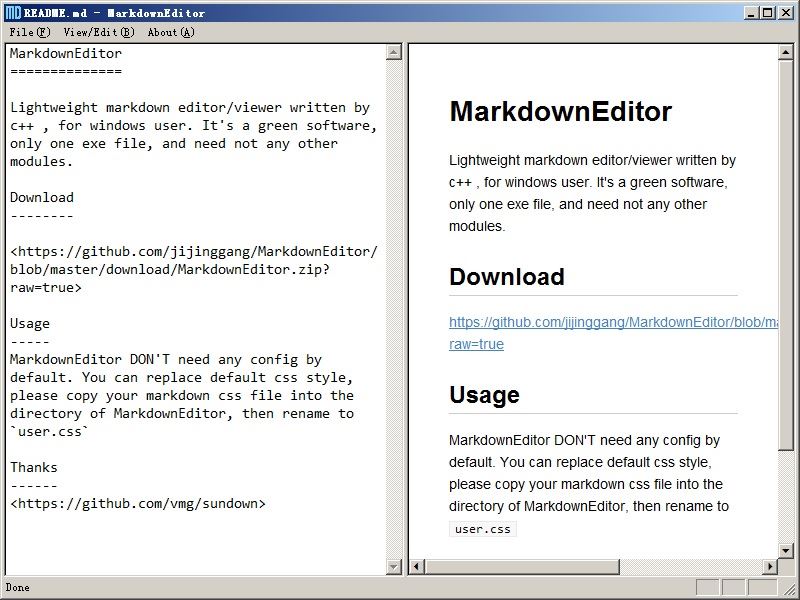Click 'MarkdownEditor DON'T need any config' in preview

tap(584, 440)
